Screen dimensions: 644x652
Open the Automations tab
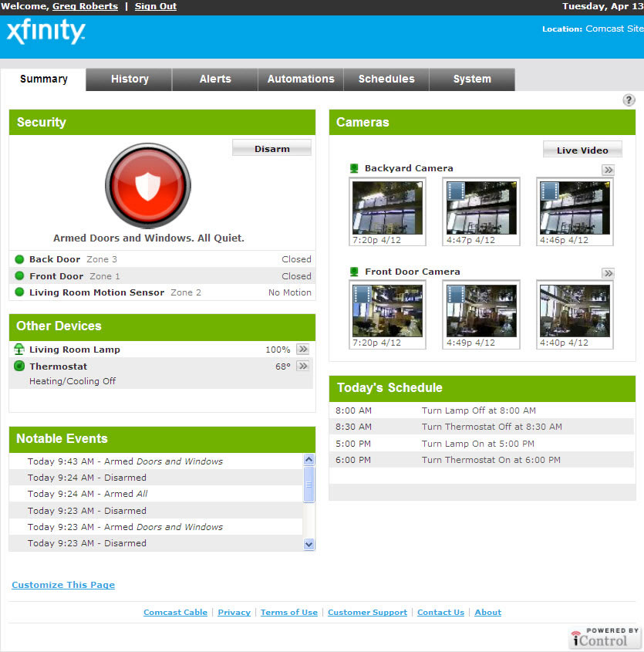pyautogui.click(x=301, y=79)
